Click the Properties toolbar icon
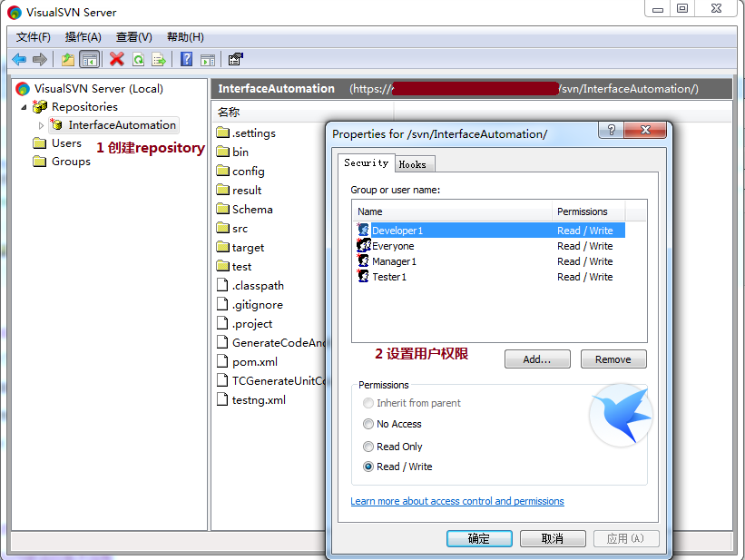 click(x=236, y=59)
